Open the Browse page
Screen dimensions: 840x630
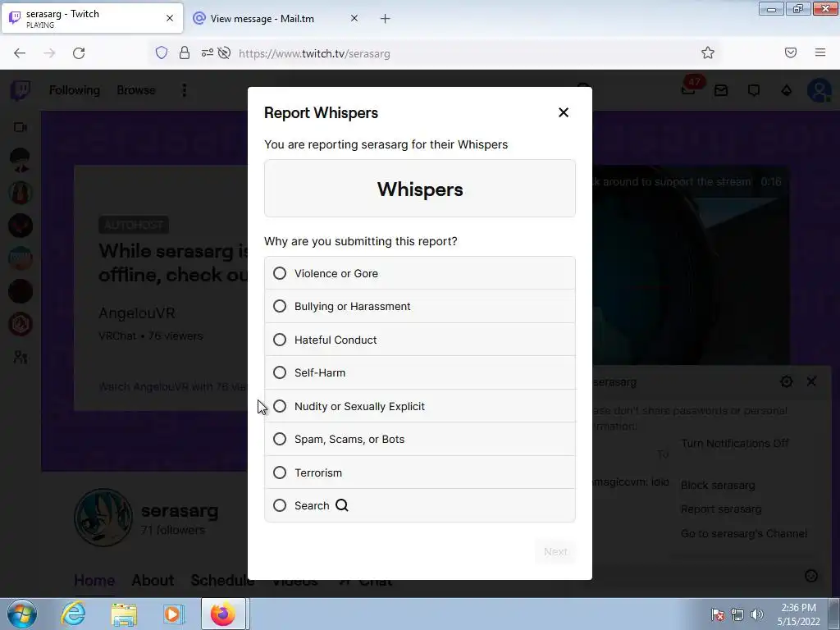pos(136,90)
